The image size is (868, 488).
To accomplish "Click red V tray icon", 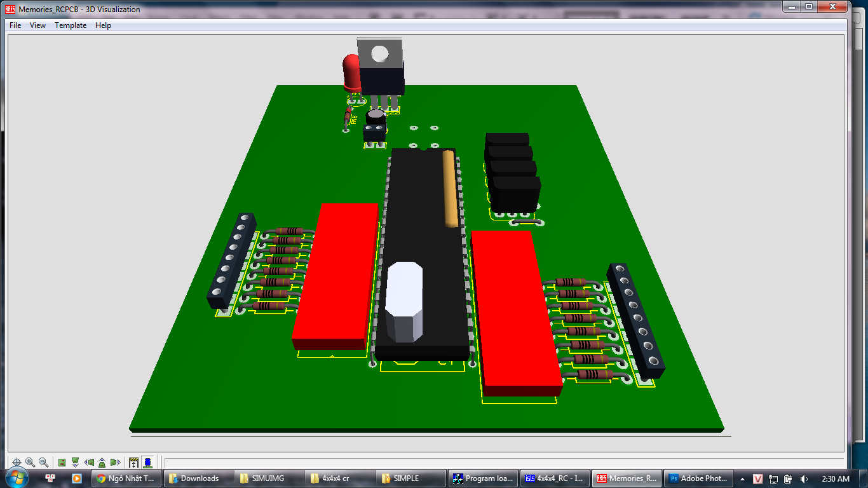I will pos(758,478).
